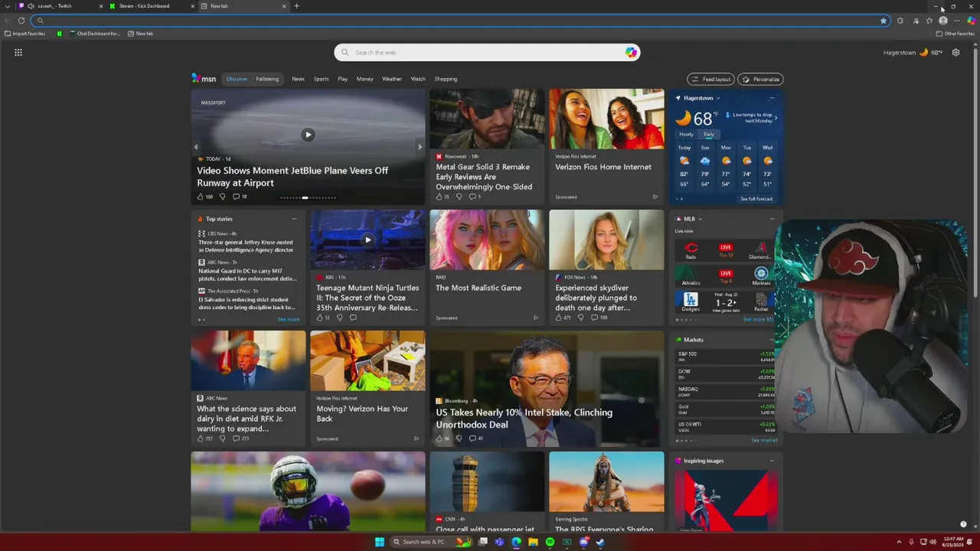
Task: Open the Windows Start button
Action: pos(380,542)
